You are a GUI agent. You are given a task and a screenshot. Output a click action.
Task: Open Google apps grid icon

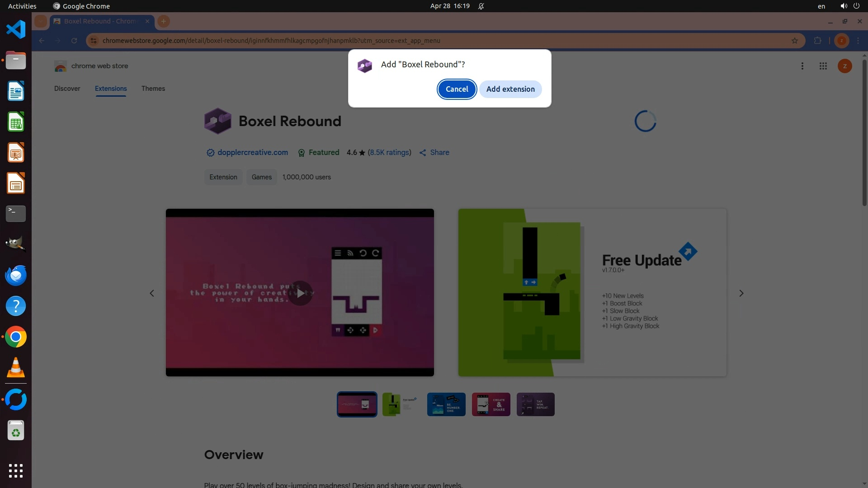pyautogui.click(x=823, y=66)
